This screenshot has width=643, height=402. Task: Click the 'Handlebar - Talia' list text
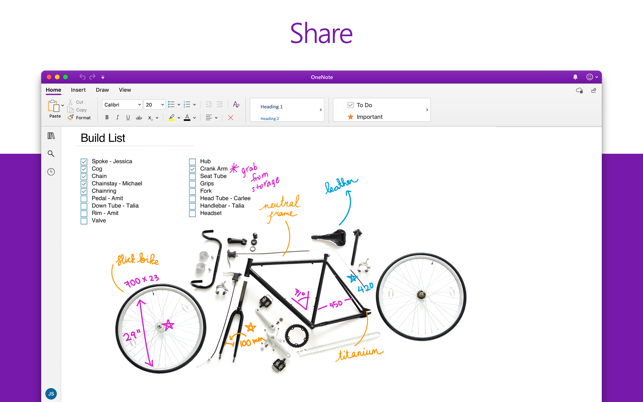[x=222, y=206]
